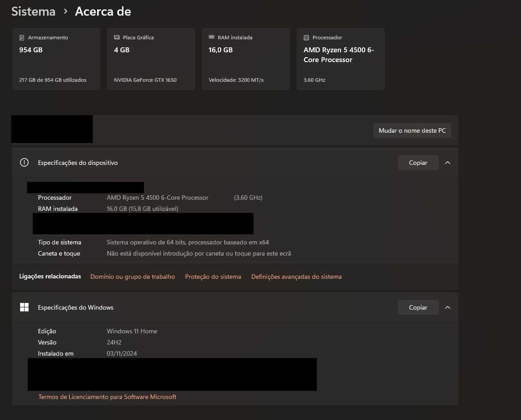The width and height of the screenshot is (521, 420).
Task: Click the 'Edição' label
Action: 47,331
